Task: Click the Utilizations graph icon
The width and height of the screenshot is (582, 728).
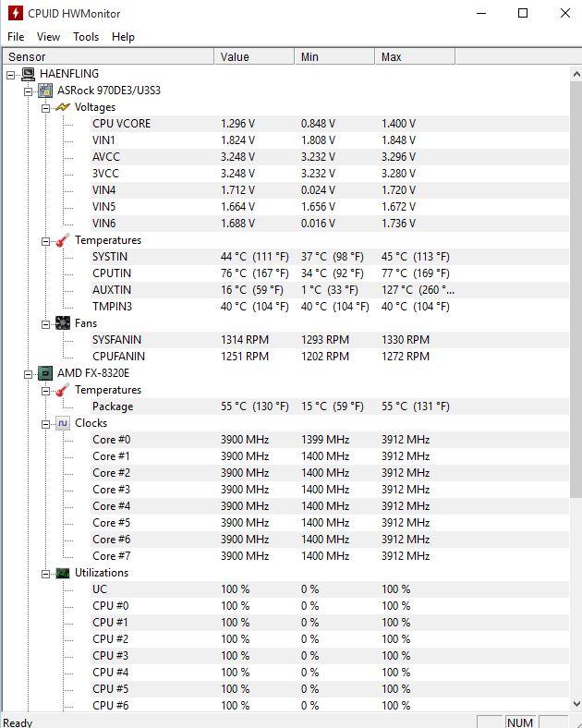Action: point(63,573)
